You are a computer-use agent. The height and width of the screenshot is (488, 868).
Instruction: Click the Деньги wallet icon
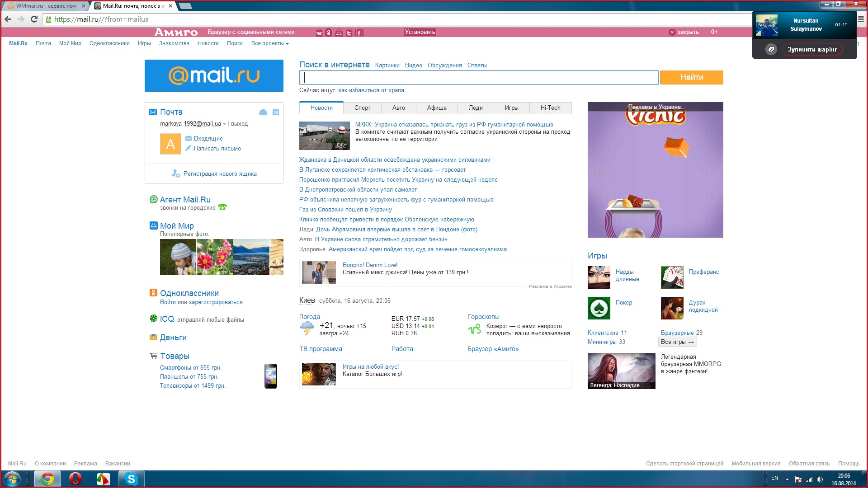[x=154, y=337]
